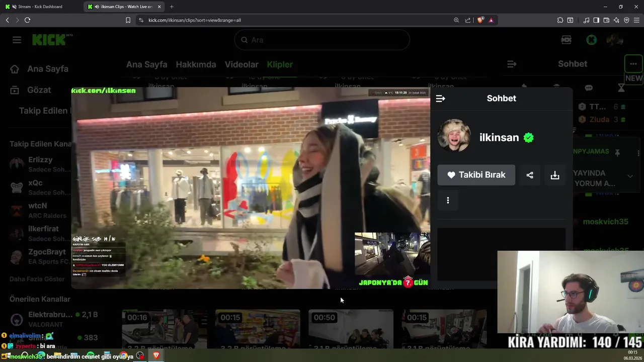
Task: Download the clip with download icon
Action: point(555,175)
